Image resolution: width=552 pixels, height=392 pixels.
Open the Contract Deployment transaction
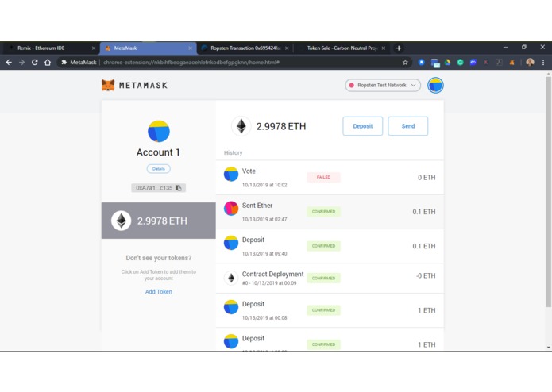point(330,278)
